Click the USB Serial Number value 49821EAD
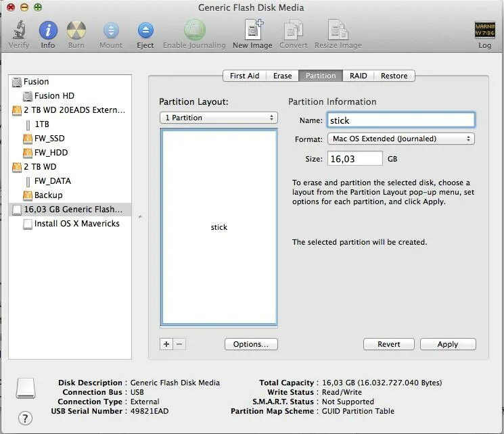The width and height of the screenshot is (504, 434). click(150, 411)
